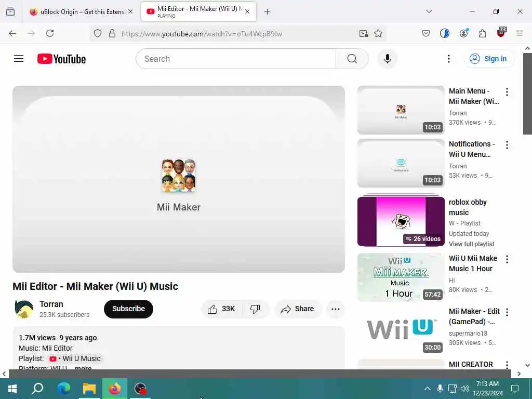Toggle picture-in-picture from address bar

[363, 33]
